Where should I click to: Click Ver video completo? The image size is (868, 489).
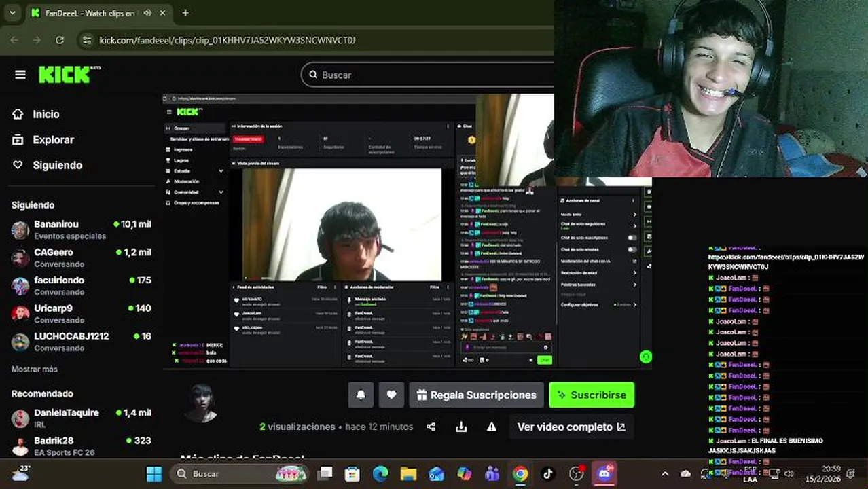click(x=571, y=427)
